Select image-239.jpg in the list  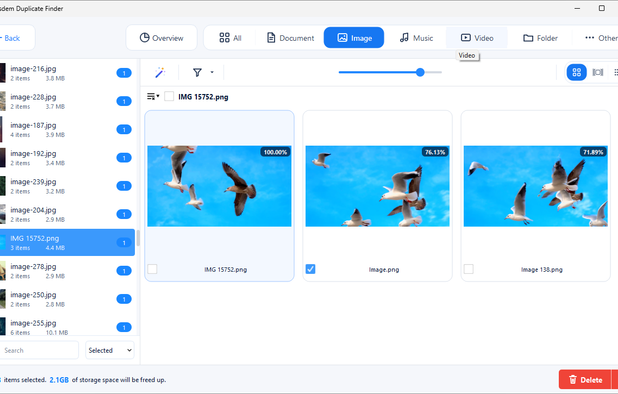click(x=67, y=186)
